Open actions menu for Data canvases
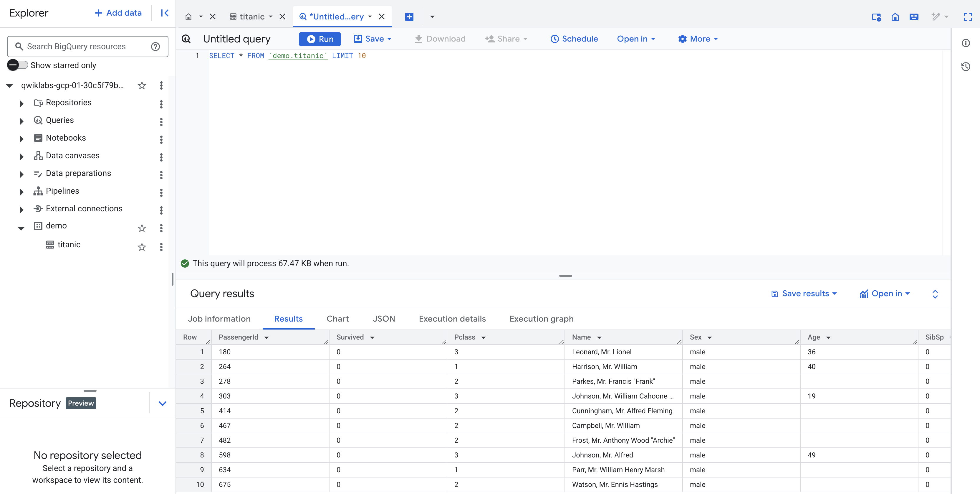980x494 pixels. click(161, 157)
